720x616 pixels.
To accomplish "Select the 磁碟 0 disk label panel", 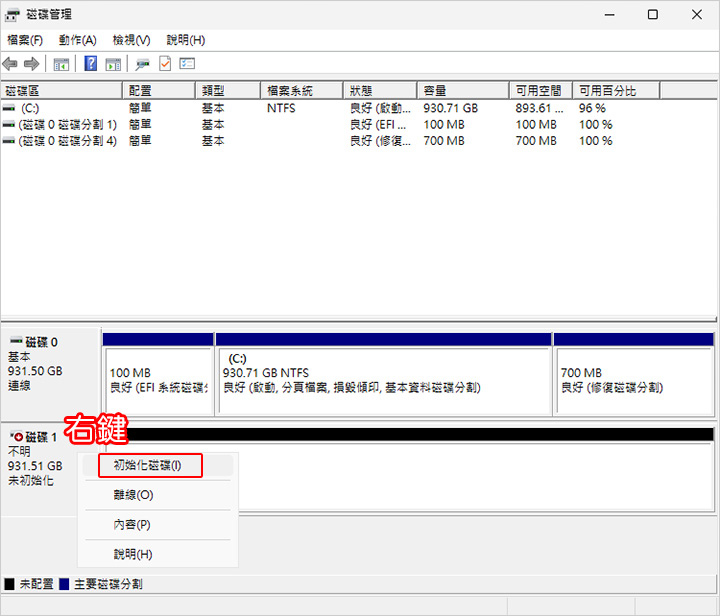I will pos(51,373).
